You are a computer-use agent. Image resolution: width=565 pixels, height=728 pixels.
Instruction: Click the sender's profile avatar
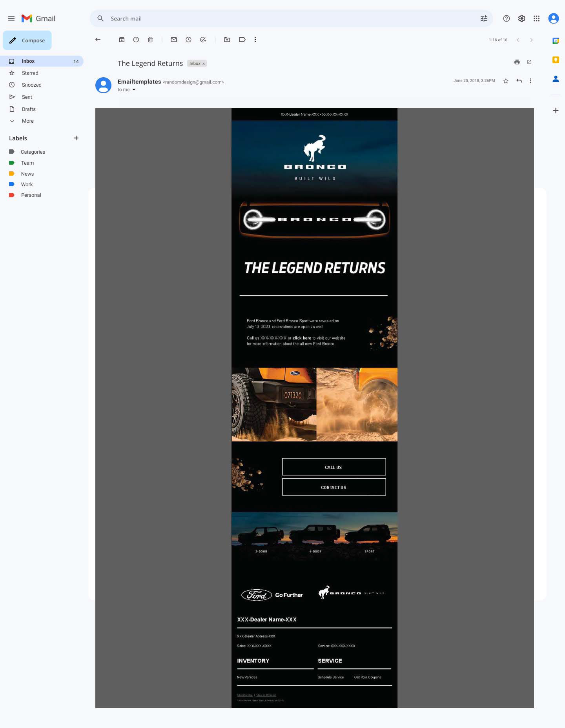[104, 85]
